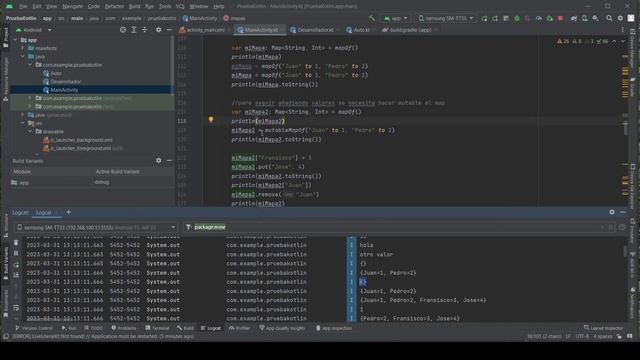640x360 pixels.
Task: Open Build Variants panel gear settings
Action: point(158,161)
